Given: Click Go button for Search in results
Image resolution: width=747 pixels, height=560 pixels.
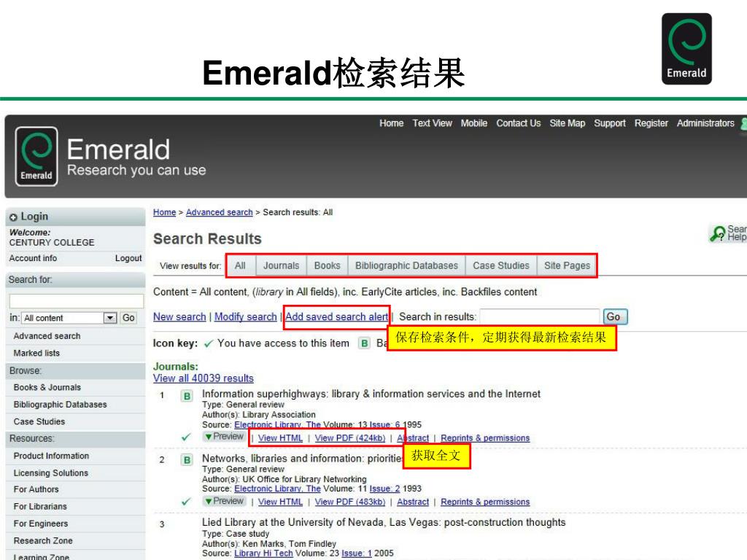Looking at the screenshot, I should [x=615, y=316].
